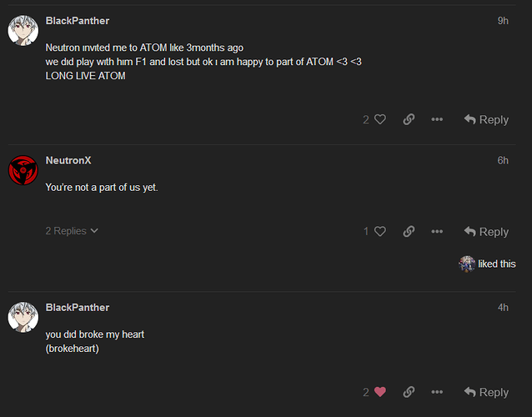Open more actions on the brokeheart post
Viewport: 532px width, 417px height.
pyautogui.click(x=437, y=392)
